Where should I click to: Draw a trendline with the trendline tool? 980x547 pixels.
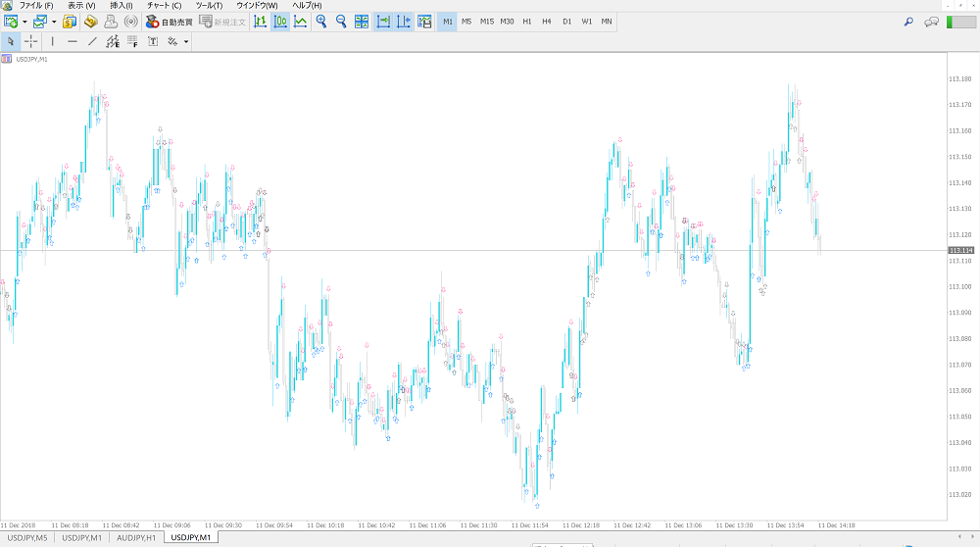[92, 41]
